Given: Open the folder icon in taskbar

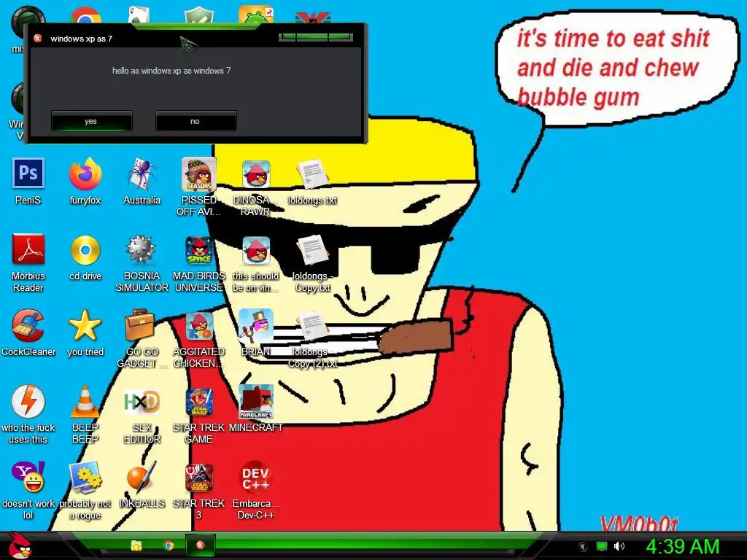Looking at the screenshot, I should 136,545.
